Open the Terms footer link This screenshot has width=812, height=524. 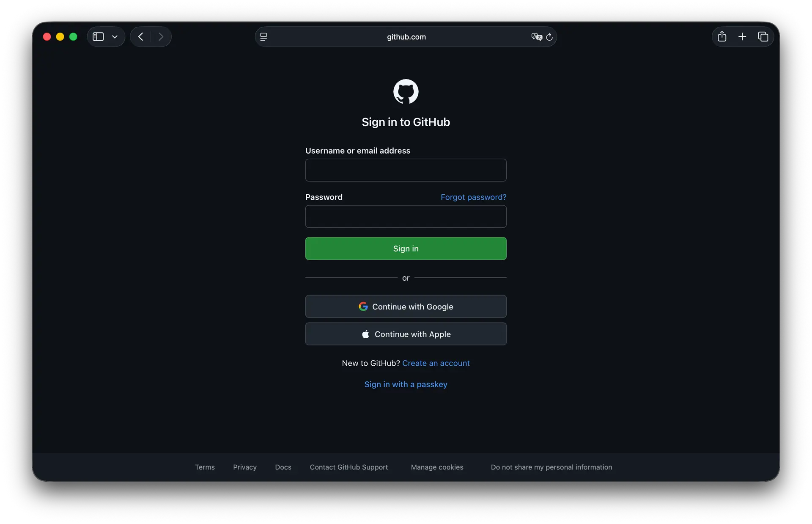click(205, 467)
